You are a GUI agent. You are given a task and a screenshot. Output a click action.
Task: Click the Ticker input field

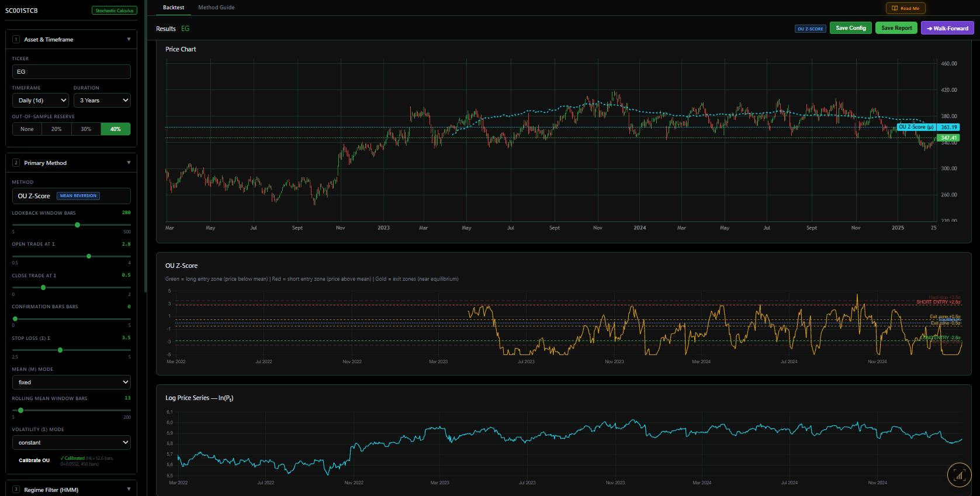(71, 71)
